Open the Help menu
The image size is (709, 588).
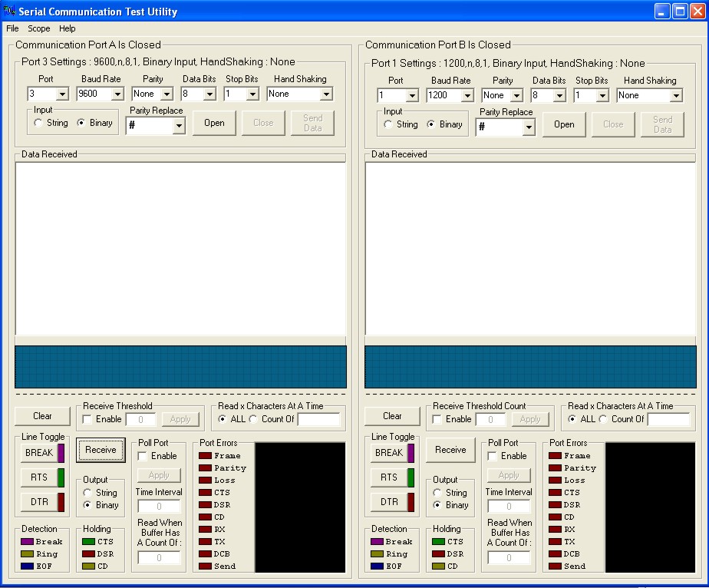[x=68, y=28]
